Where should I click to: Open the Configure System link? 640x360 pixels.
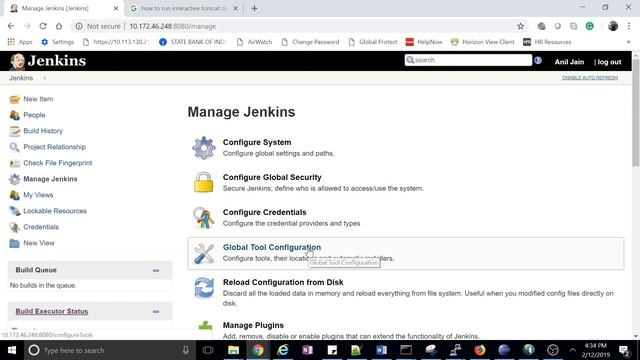pyautogui.click(x=257, y=142)
